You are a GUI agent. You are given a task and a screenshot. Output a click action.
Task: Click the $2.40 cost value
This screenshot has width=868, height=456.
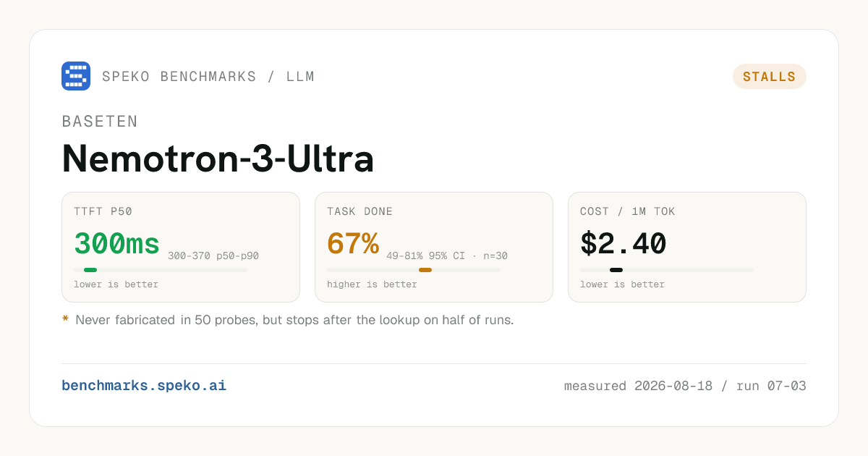click(623, 244)
